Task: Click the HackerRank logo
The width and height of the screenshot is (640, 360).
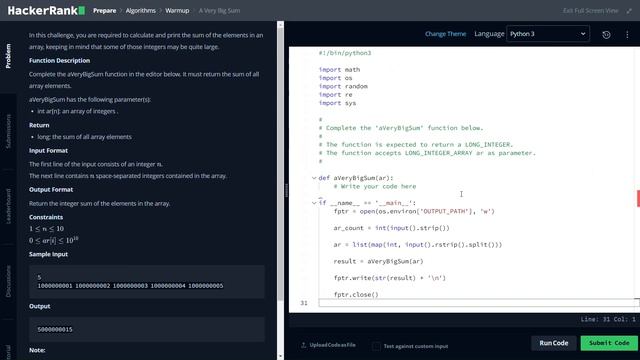Action: pyautogui.click(x=46, y=11)
